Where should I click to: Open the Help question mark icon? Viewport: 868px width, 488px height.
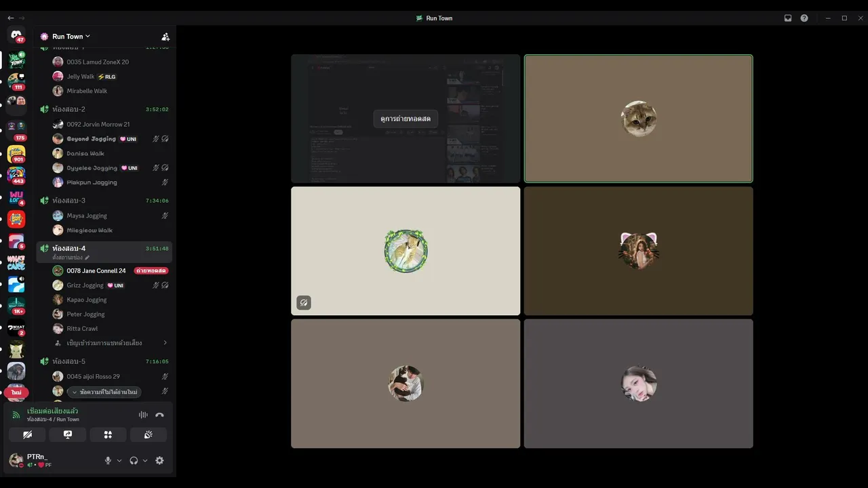tap(804, 18)
